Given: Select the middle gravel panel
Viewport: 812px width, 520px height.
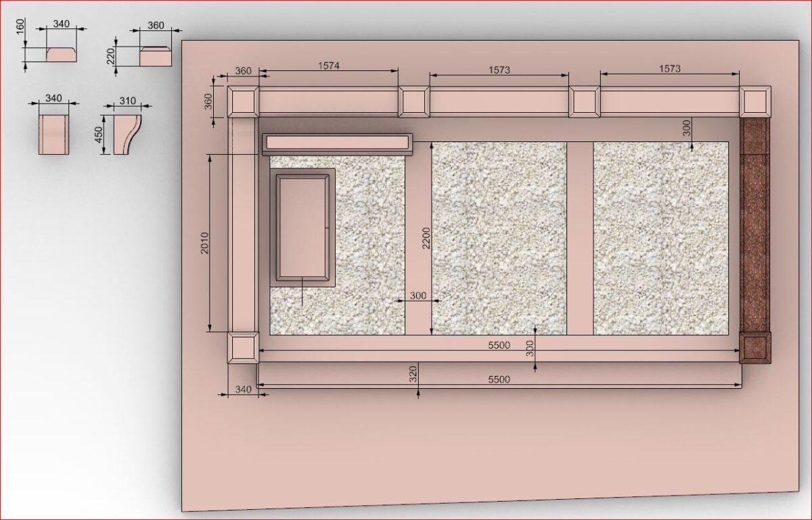Looking at the screenshot, I should pos(499,238).
